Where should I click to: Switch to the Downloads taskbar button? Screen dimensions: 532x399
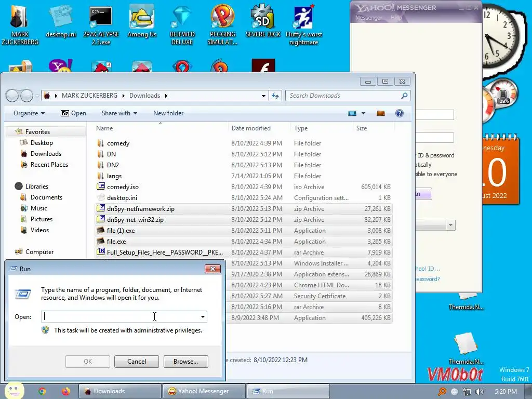click(x=120, y=391)
